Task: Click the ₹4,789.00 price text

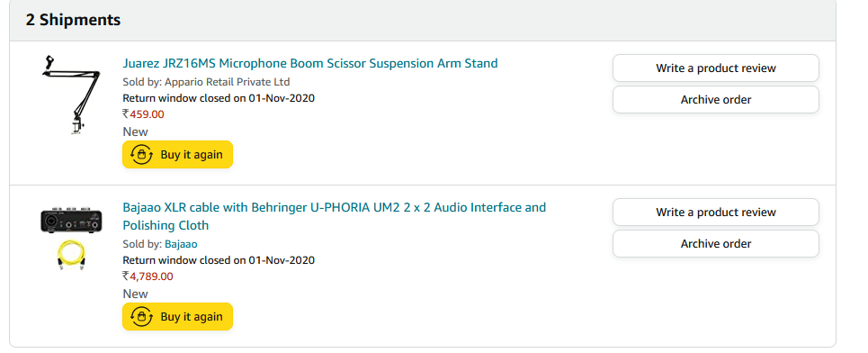Action: pos(148,276)
